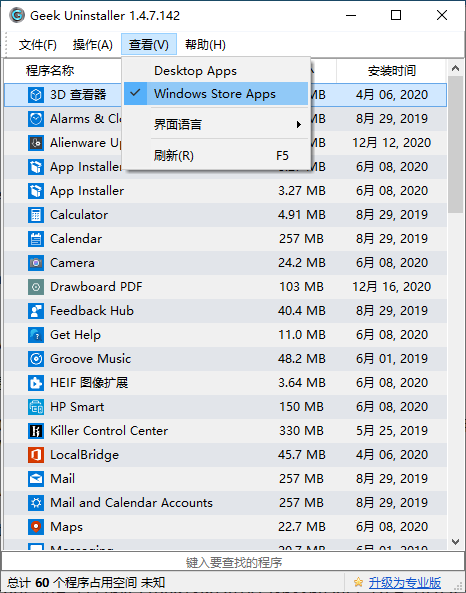Open the 操作(A) menu
The height and width of the screenshot is (593, 466).
[93, 45]
